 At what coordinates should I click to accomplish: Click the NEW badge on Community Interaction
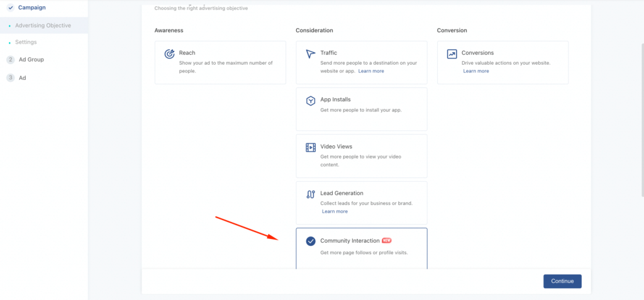coord(387,240)
